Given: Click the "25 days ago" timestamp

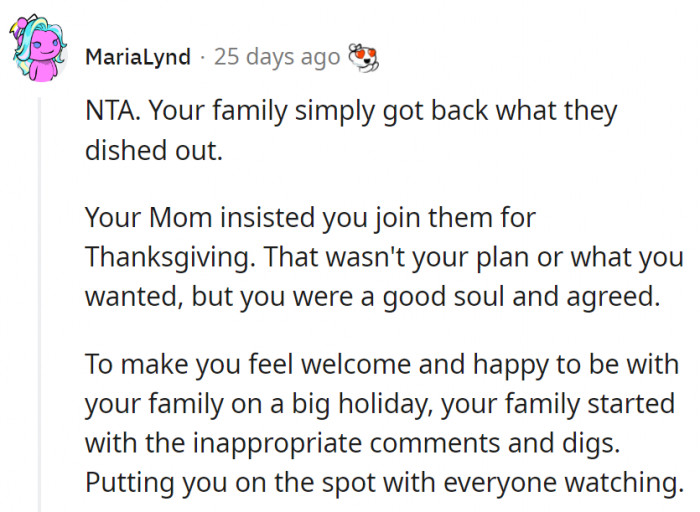Looking at the screenshot, I should 277,57.
